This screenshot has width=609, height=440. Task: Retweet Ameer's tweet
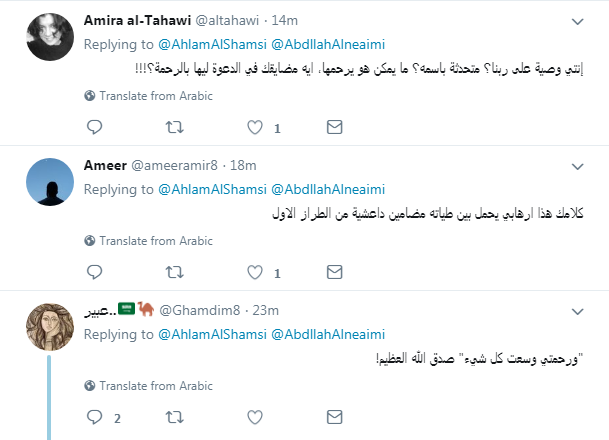click(174, 271)
